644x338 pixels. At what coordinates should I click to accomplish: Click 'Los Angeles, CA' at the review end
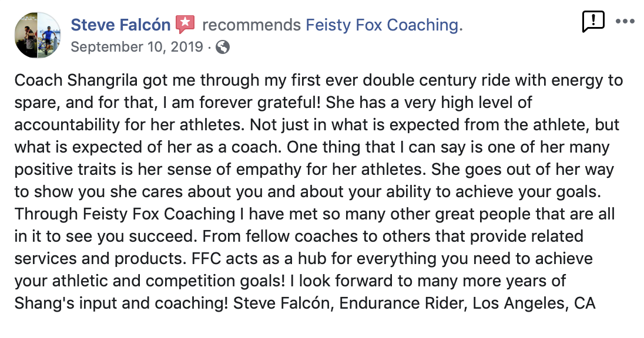pyautogui.click(x=534, y=303)
